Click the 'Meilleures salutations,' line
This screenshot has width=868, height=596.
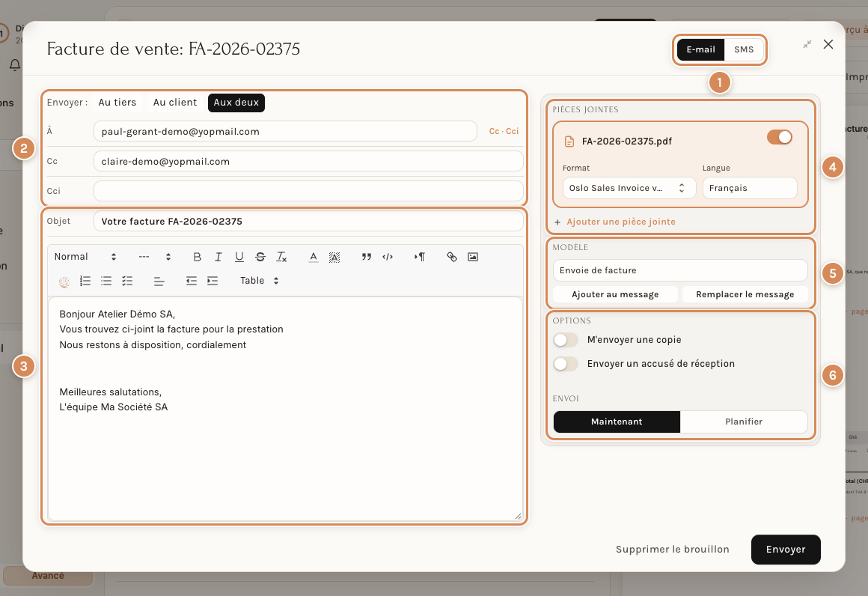111,392
